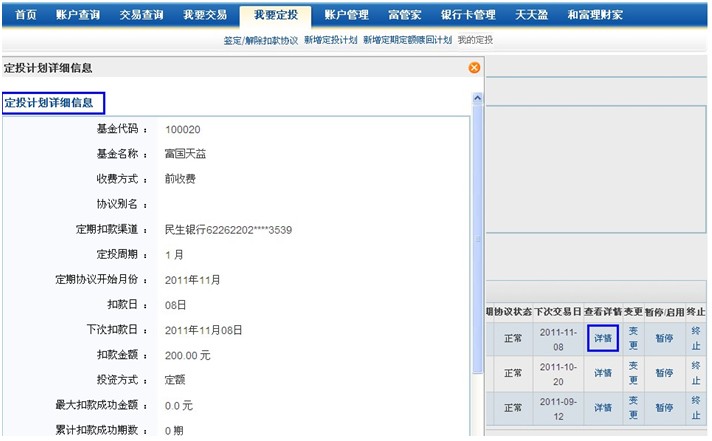
Task: Click the scrollbar up arrow in the detail panel
Action: tap(477, 99)
